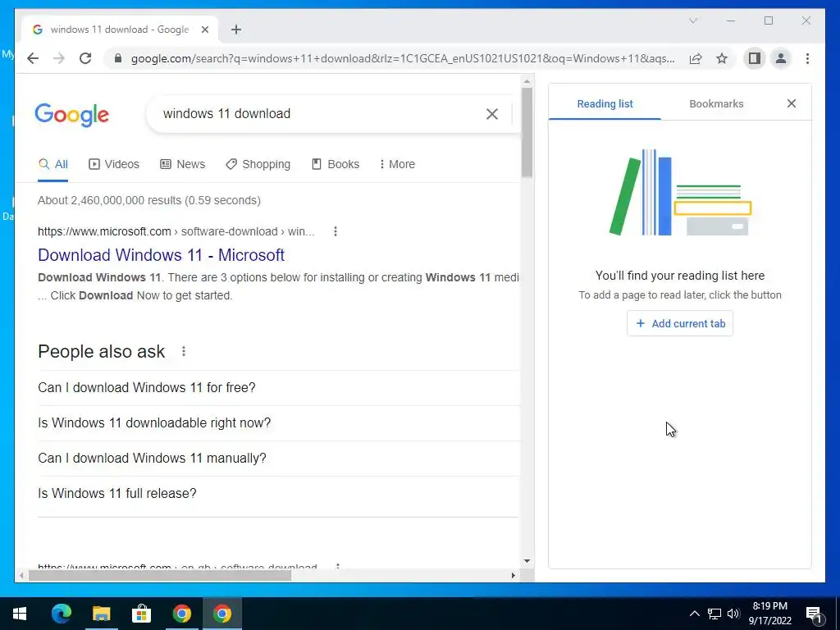Click 'You'll find your reading list here' text
This screenshot has height=630, width=840.
(680, 276)
